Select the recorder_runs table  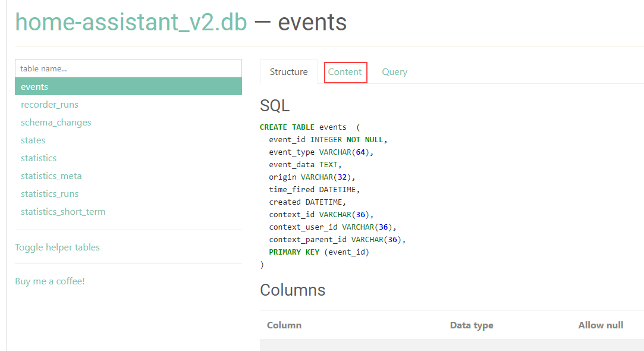click(49, 104)
